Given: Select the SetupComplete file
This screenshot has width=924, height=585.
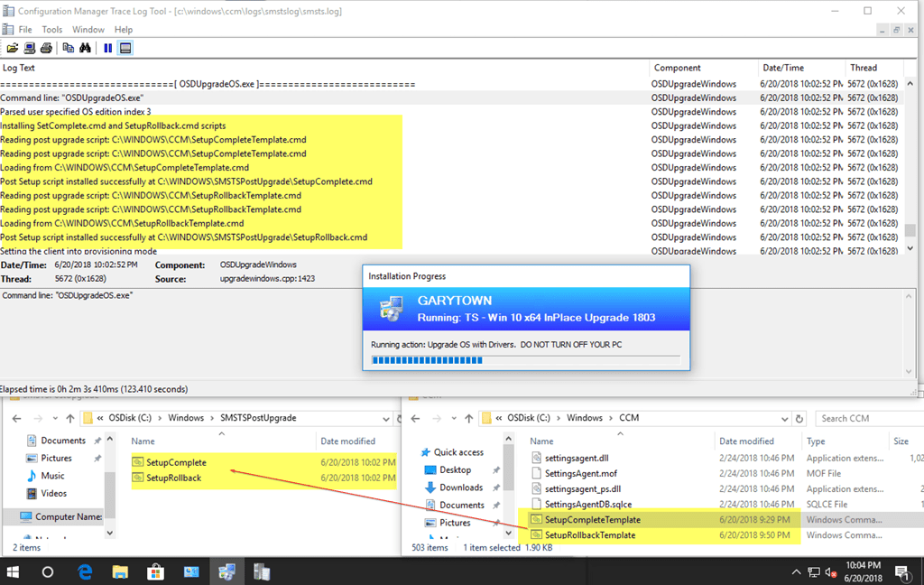Looking at the screenshot, I should [x=176, y=462].
